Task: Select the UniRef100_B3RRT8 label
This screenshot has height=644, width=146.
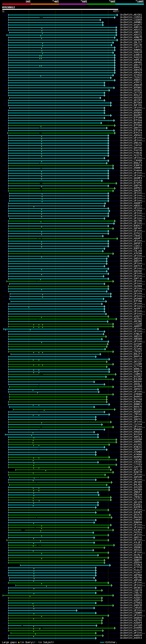Action: click(x=131, y=165)
